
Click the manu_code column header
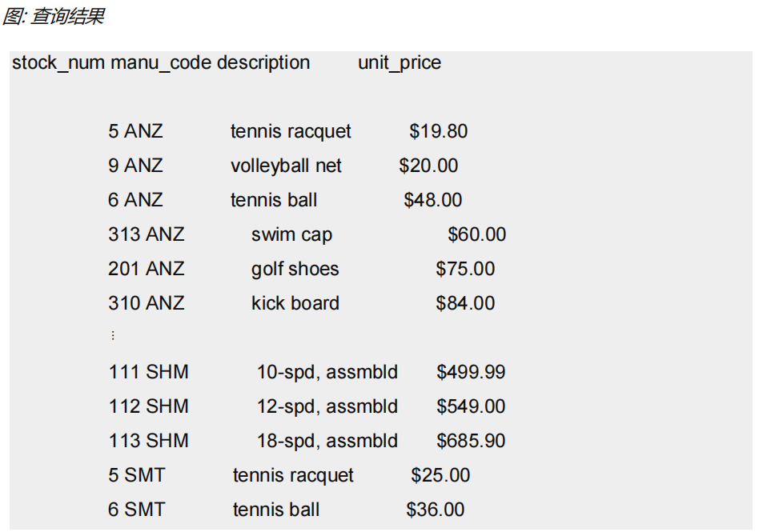[x=161, y=63]
